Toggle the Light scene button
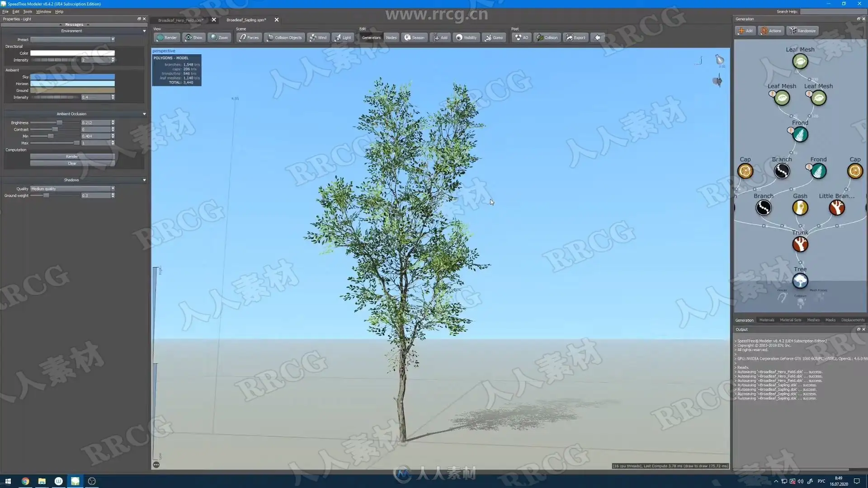Screen dimensions: 868x488 click(x=343, y=38)
